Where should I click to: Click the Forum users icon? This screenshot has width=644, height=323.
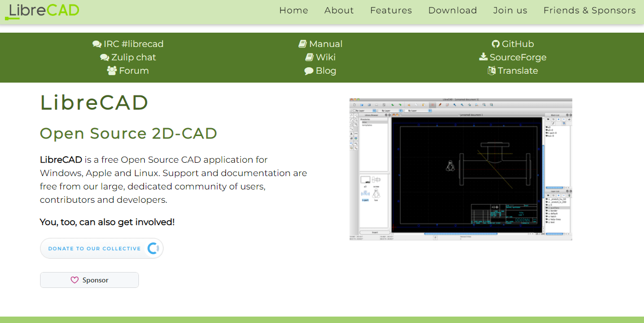(112, 71)
